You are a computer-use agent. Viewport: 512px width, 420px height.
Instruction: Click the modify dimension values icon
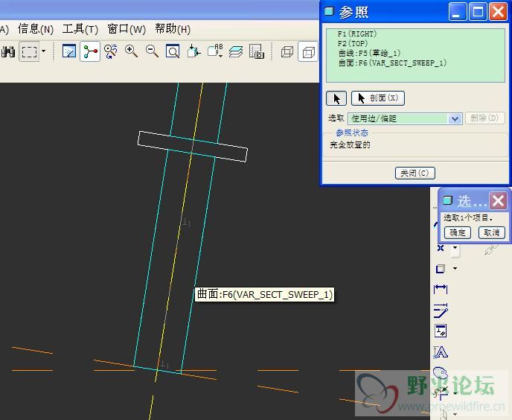click(441, 310)
